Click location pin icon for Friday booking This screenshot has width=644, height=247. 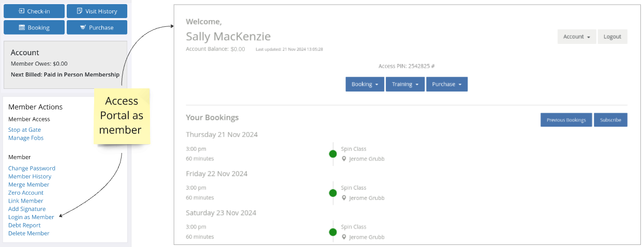click(x=344, y=198)
